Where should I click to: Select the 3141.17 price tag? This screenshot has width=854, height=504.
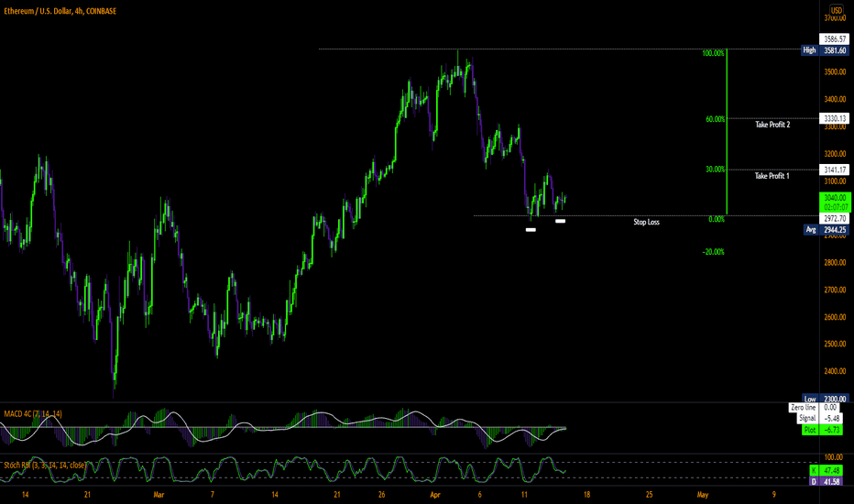[x=835, y=170]
